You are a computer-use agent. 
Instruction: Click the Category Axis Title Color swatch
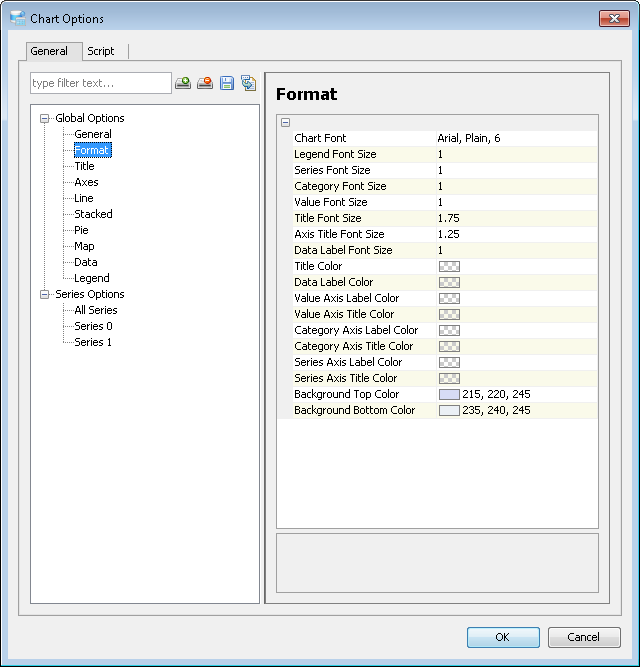[449, 347]
